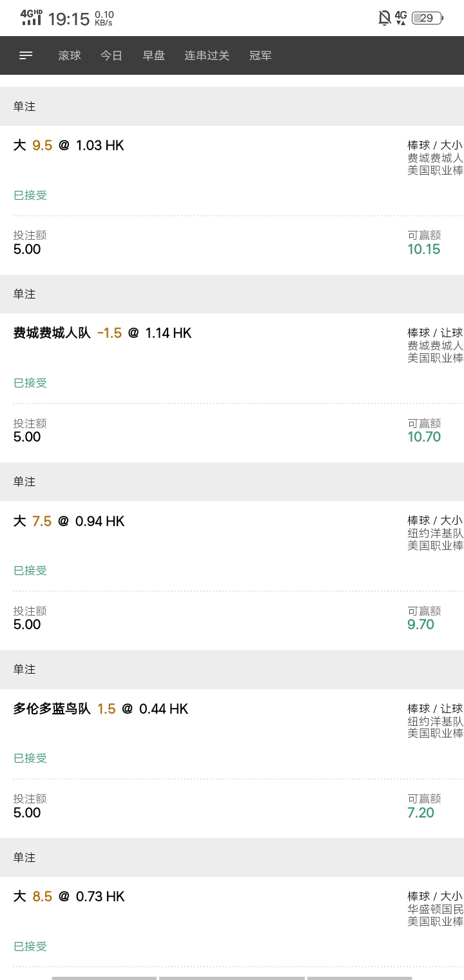Select the 连串过关 tab
The image size is (464, 980).
pos(207,55)
